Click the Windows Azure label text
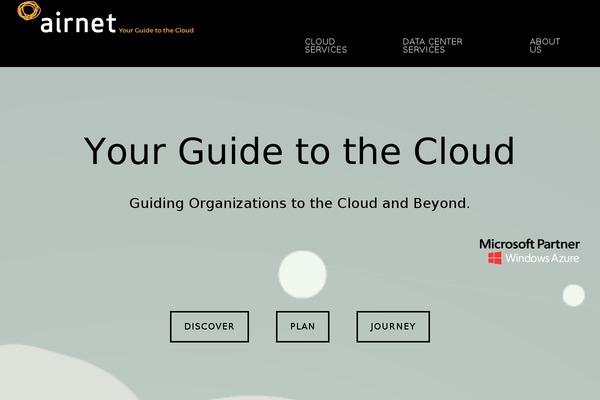The width and height of the screenshot is (600, 400). coord(542,258)
